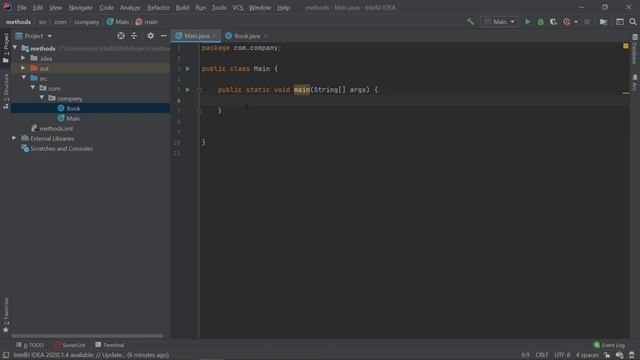Toggle the read-only lock icon in the status bar
This screenshot has height=360, width=640.
[x=607, y=355]
